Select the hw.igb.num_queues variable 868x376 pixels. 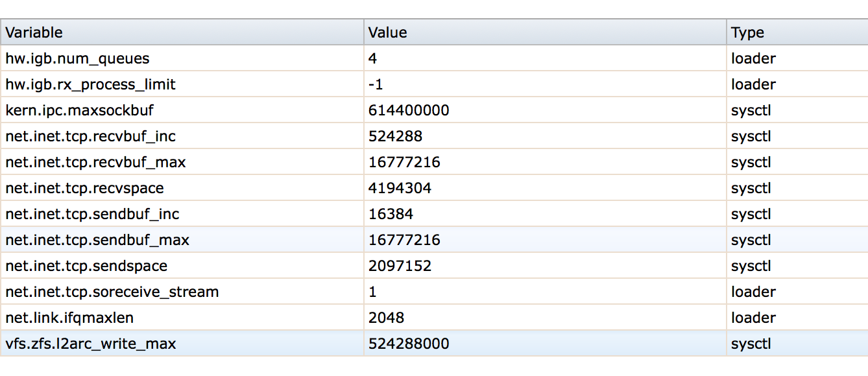pyautogui.click(x=77, y=58)
